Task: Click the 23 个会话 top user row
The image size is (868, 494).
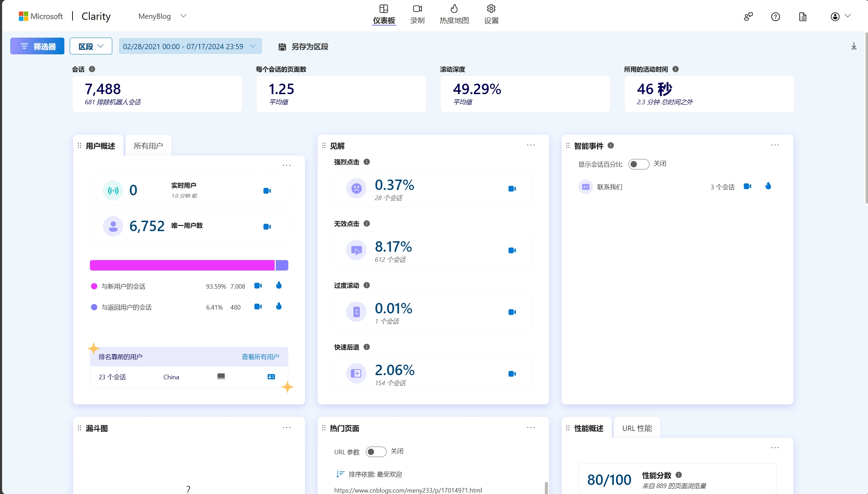Action: (189, 377)
